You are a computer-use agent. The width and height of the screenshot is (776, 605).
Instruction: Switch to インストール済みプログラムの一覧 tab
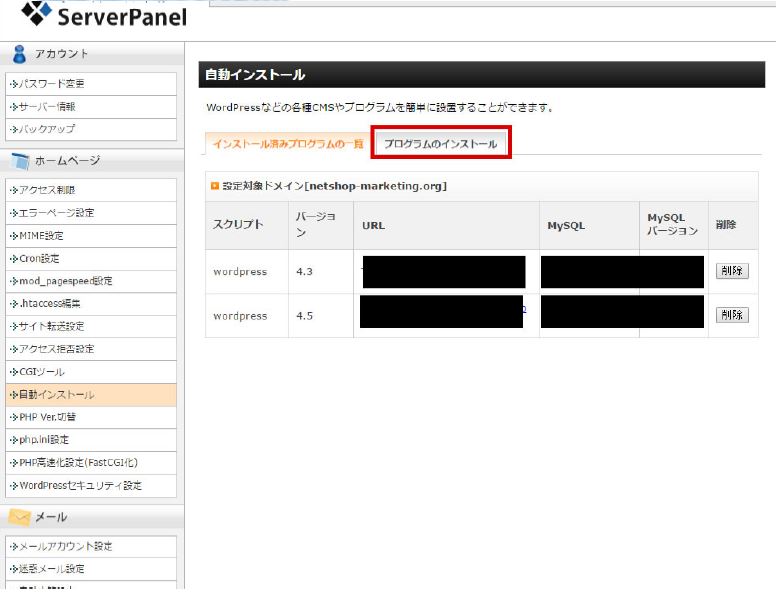pos(288,144)
